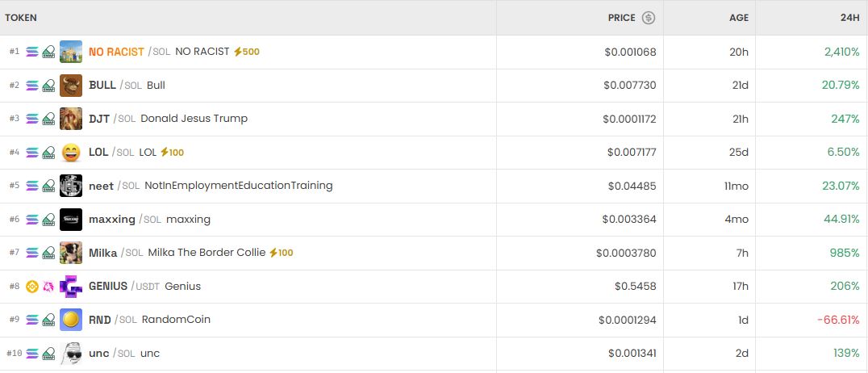
Task: Click the Solana chain icon in row 1
Action: tap(32, 52)
